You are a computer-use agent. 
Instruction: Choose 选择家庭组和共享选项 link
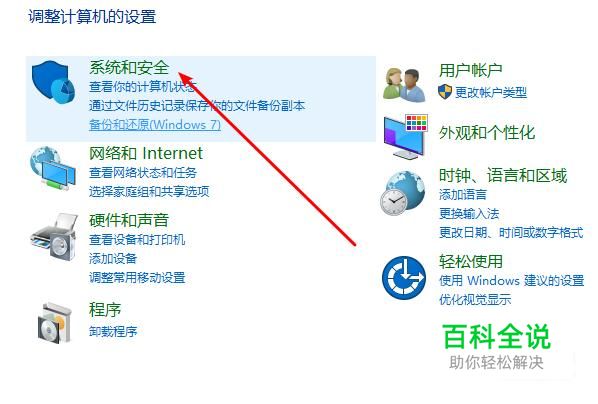click(149, 191)
